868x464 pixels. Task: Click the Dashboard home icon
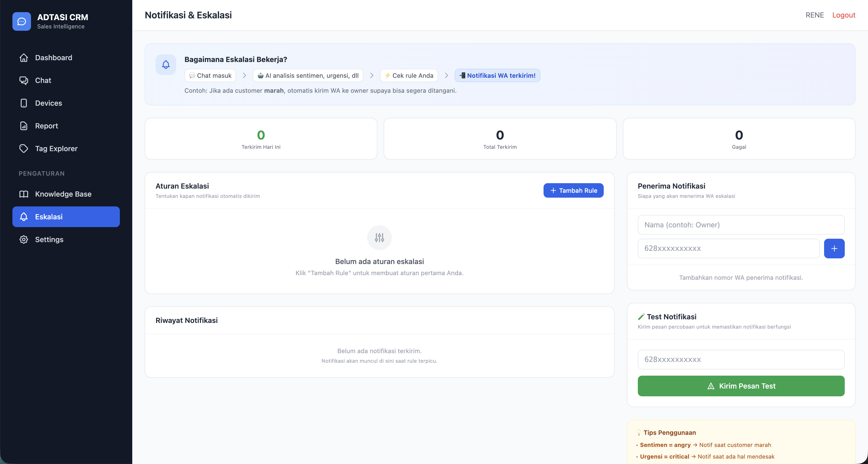[24, 58]
